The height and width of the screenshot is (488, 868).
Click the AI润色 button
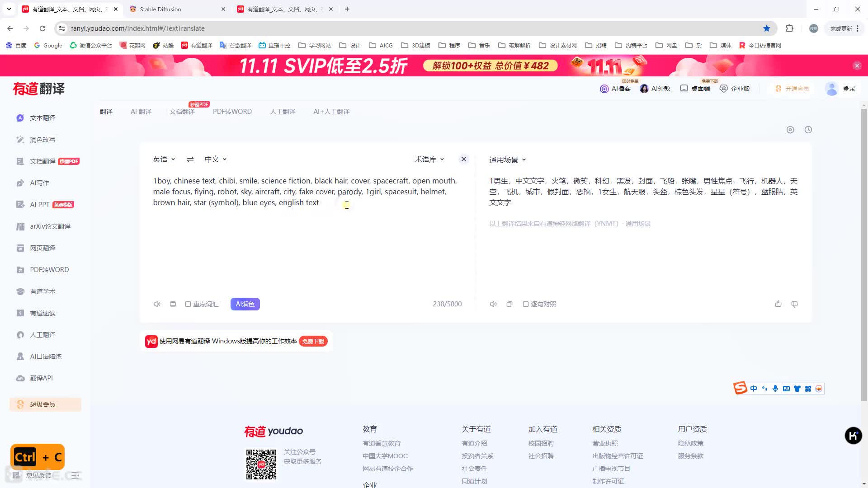tap(245, 304)
